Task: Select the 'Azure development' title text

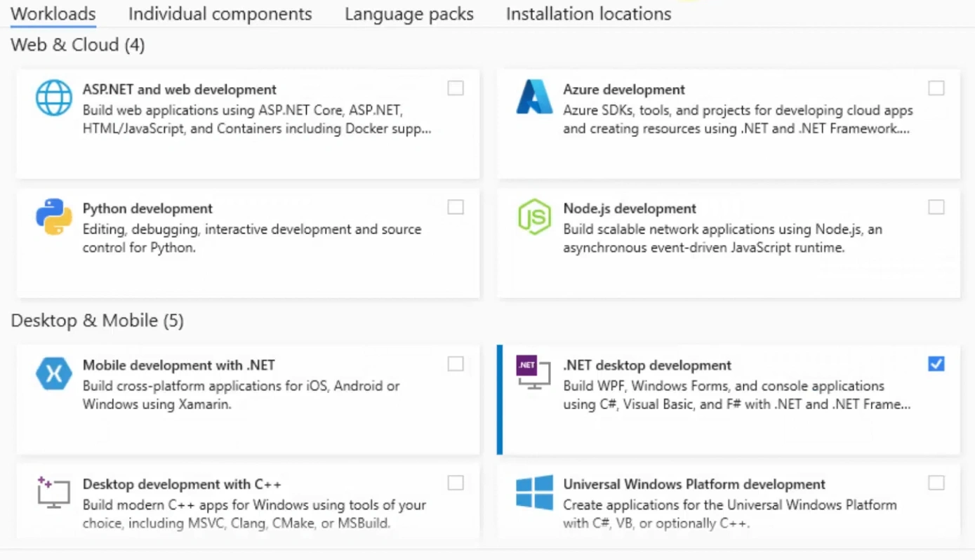Action: coord(624,90)
